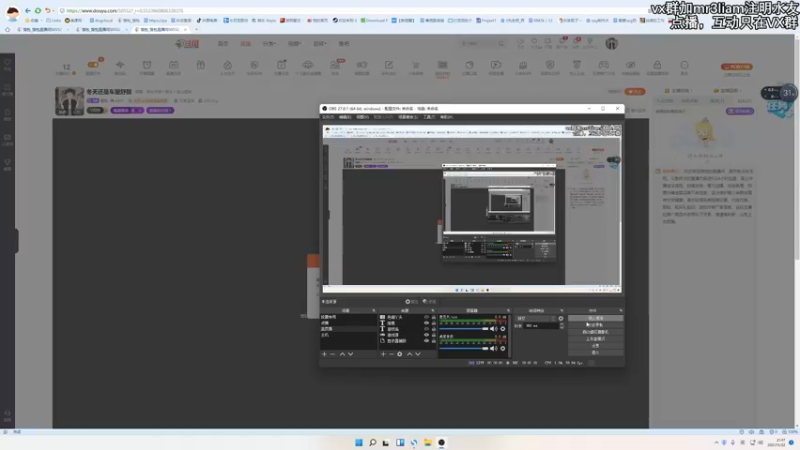This screenshot has height=450, width=800.
Task: Remove selected scene with Scenes minus button
Action: point(333,354)
